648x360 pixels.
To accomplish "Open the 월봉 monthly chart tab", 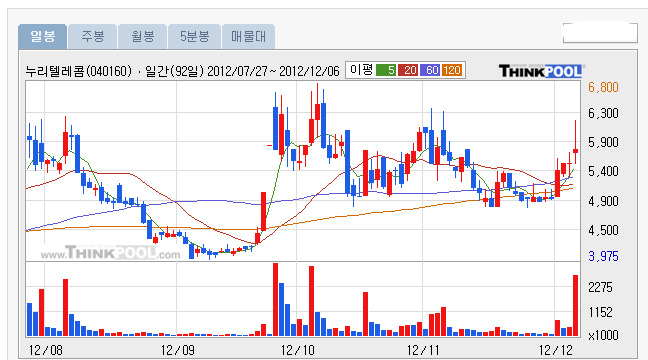I will point(143,37).
